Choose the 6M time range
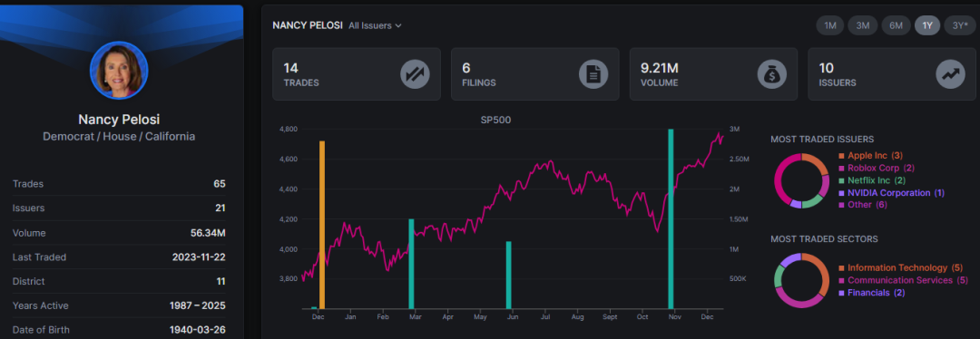 pos(896,25)
